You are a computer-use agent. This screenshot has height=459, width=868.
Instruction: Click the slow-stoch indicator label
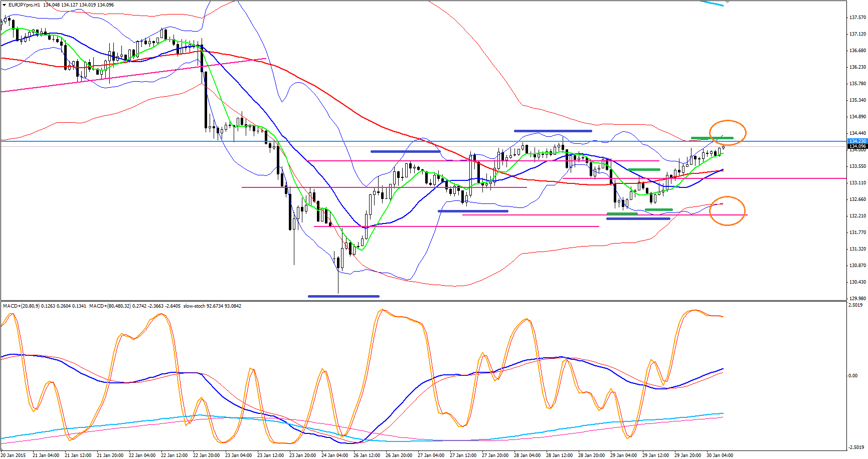point(194,306)
